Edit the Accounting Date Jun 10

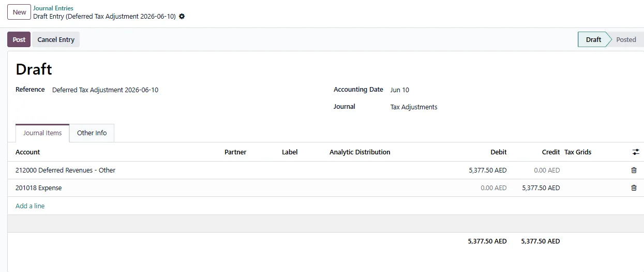pyautogui.click(x=399, y=90)
